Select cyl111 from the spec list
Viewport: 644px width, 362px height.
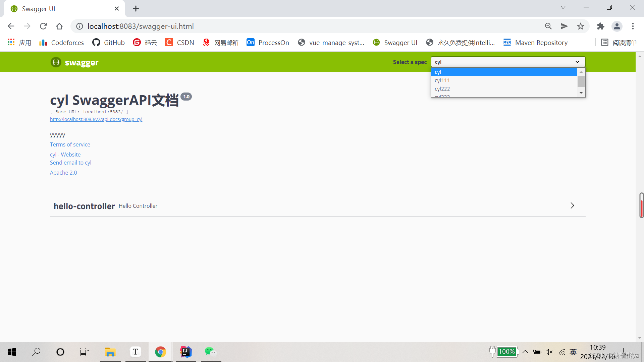pos(442,80)
